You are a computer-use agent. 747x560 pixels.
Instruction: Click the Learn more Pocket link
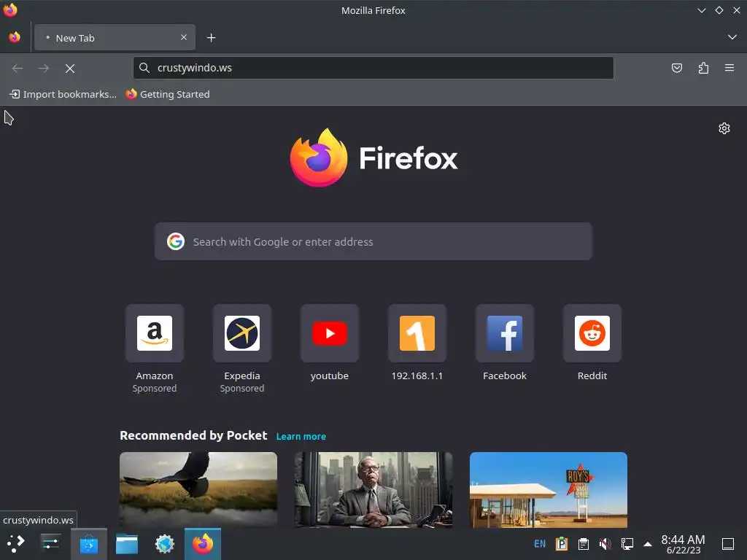(301, 436)
